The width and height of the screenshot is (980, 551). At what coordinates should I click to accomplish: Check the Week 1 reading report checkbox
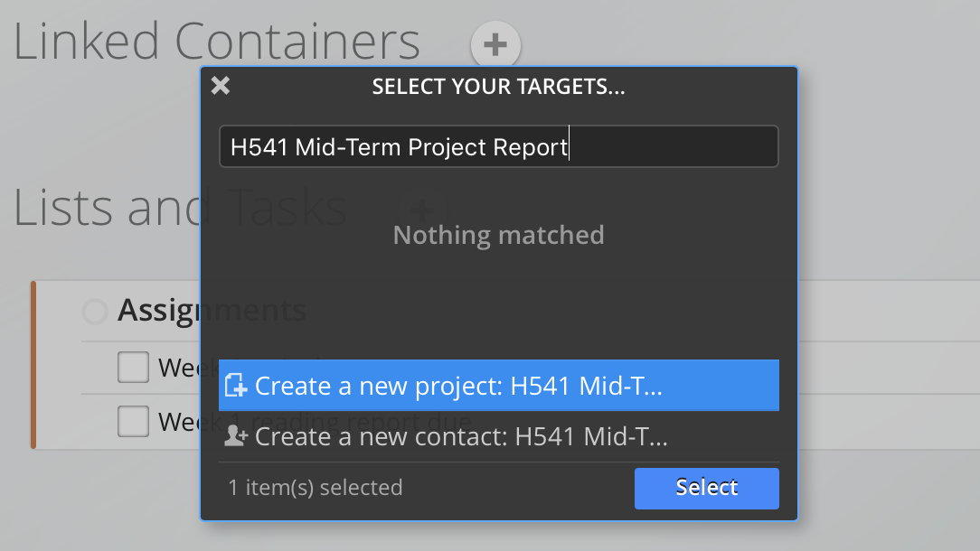[x=133, y=421]
